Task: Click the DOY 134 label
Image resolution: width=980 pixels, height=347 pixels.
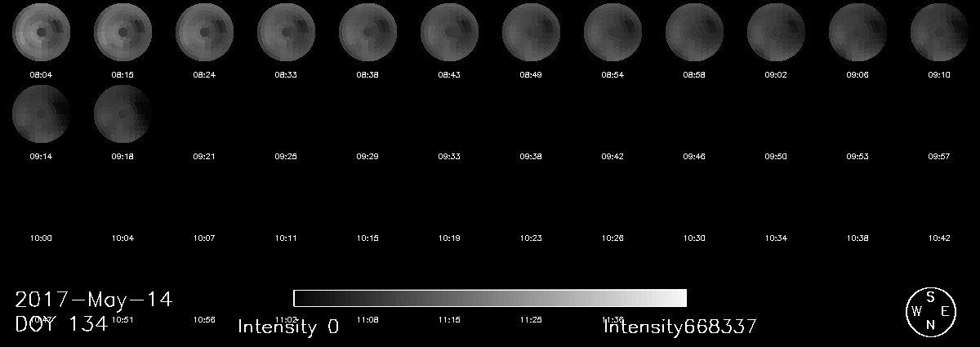Action: click(62, 324)
